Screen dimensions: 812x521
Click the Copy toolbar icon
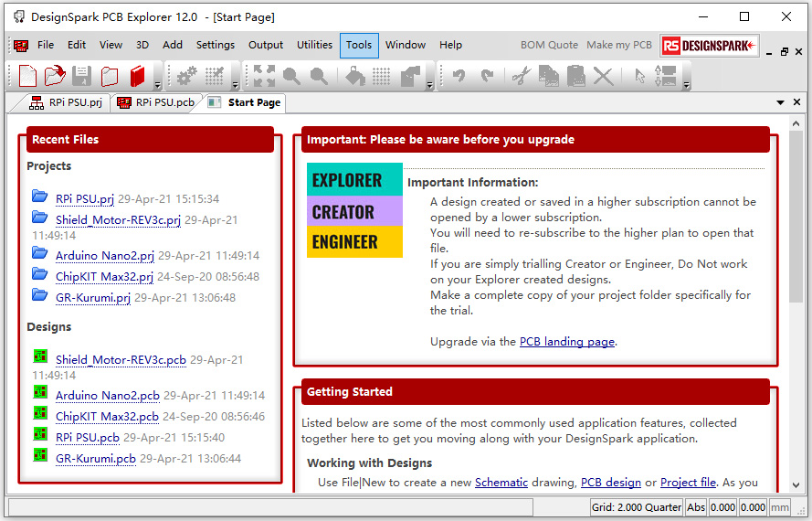[x=548, y=76]
